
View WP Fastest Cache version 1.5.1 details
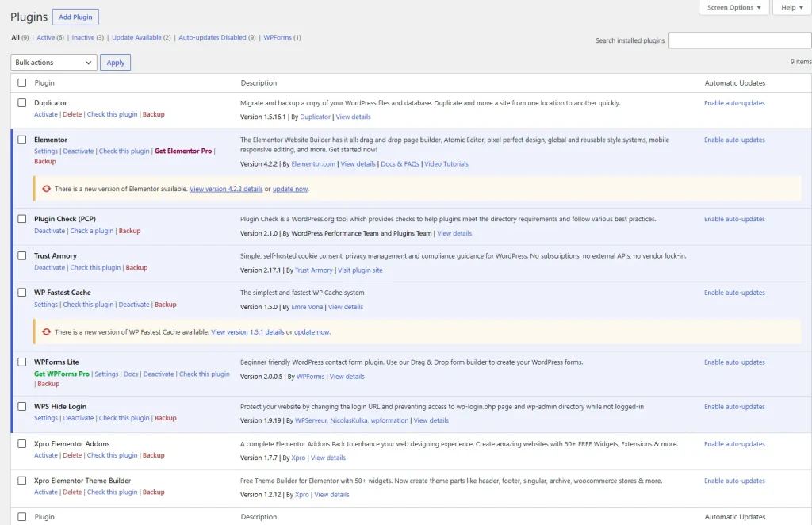247,331
